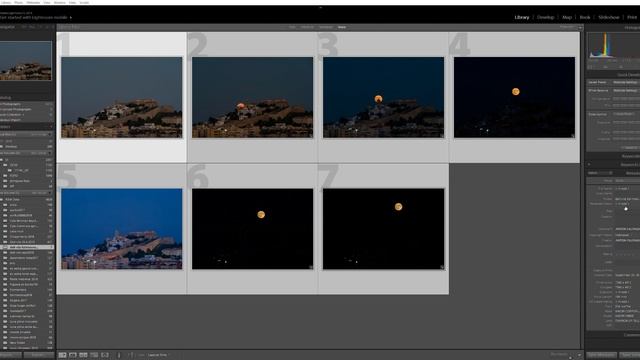Open the Map module
The width and height of the screenshot is (640, 360).
coord(567,18)
